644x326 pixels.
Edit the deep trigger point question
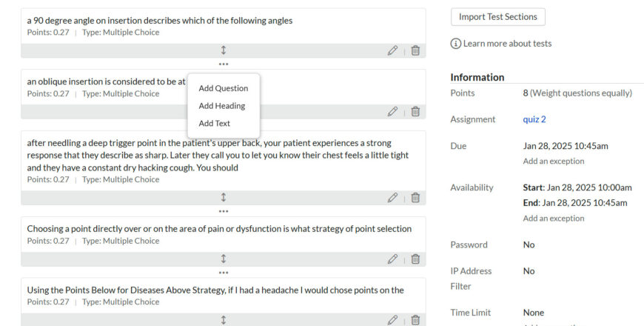point(392,198)
